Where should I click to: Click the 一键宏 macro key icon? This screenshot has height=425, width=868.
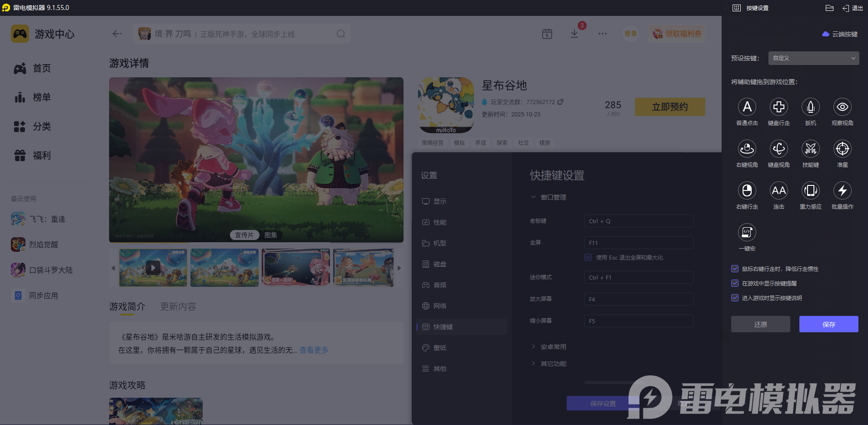(747, 233)
